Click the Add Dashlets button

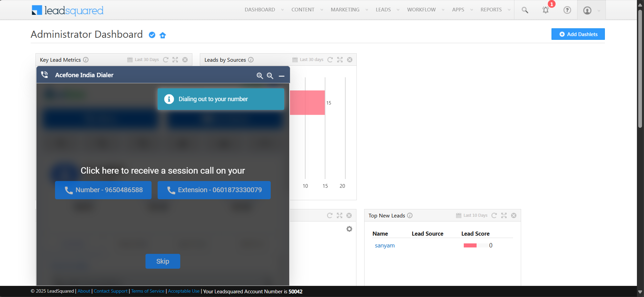(578, 34)
